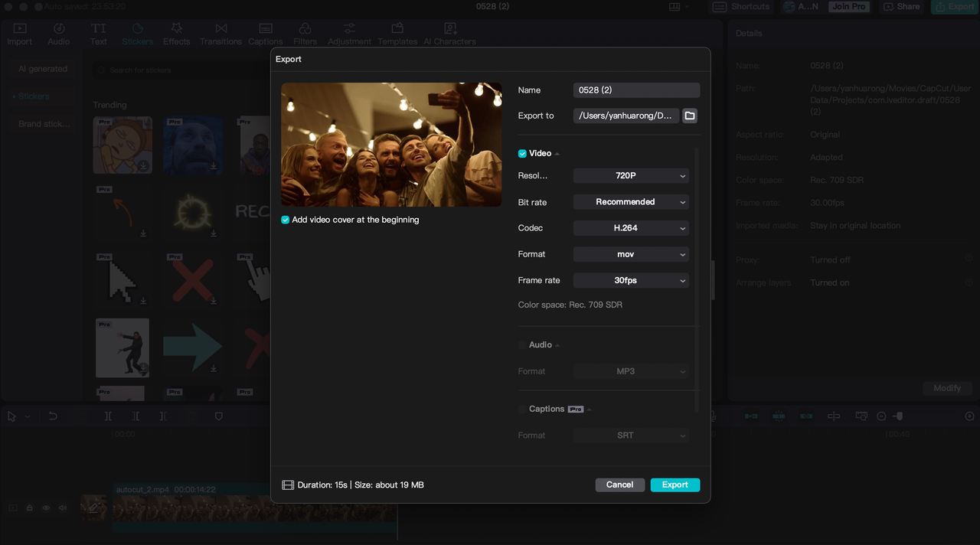Open the AI Characters panel
The width and height of the screenshot is (980, 545).
(449, 34)
